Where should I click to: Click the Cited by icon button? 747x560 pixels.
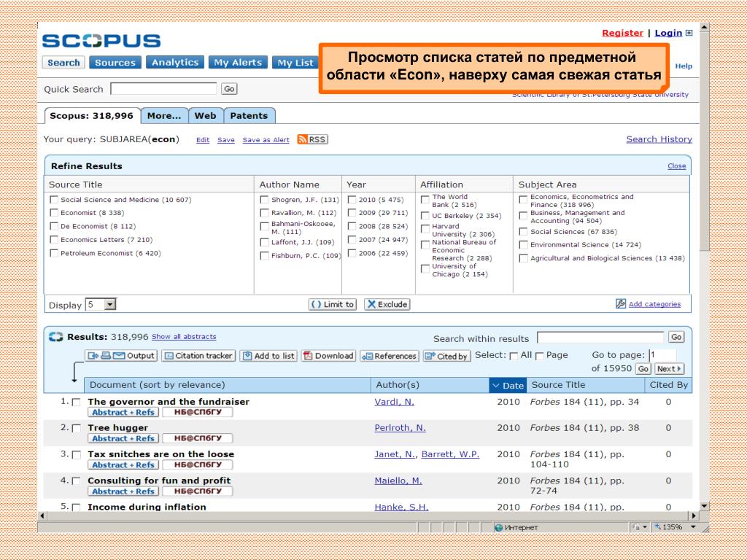[x=446, y=356]
